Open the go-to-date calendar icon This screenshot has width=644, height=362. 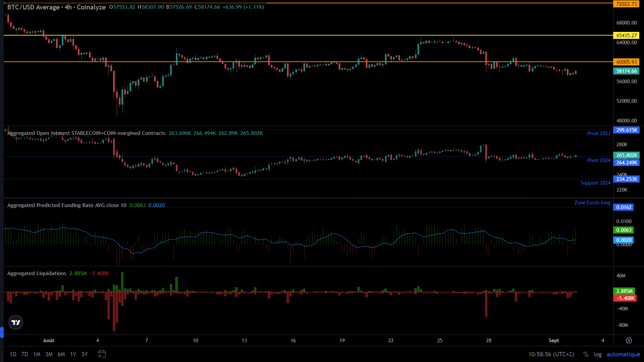102,354
